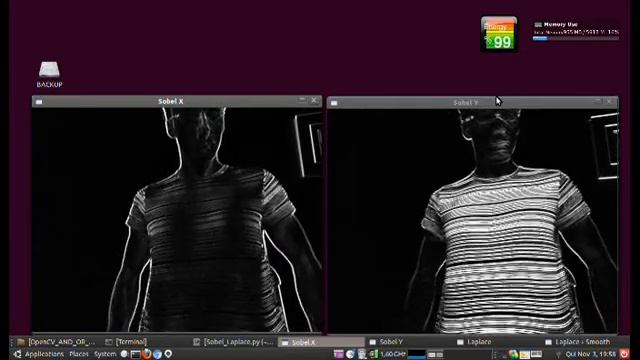Click the network signal tray icon
Screen dimensions: 640x360
tap(558, 355)
